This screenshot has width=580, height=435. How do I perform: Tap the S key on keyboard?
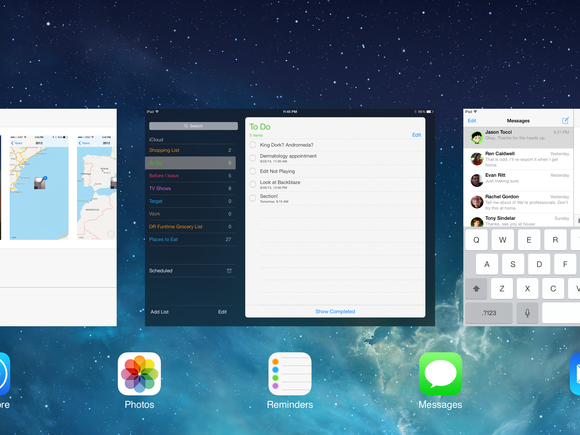513,264
